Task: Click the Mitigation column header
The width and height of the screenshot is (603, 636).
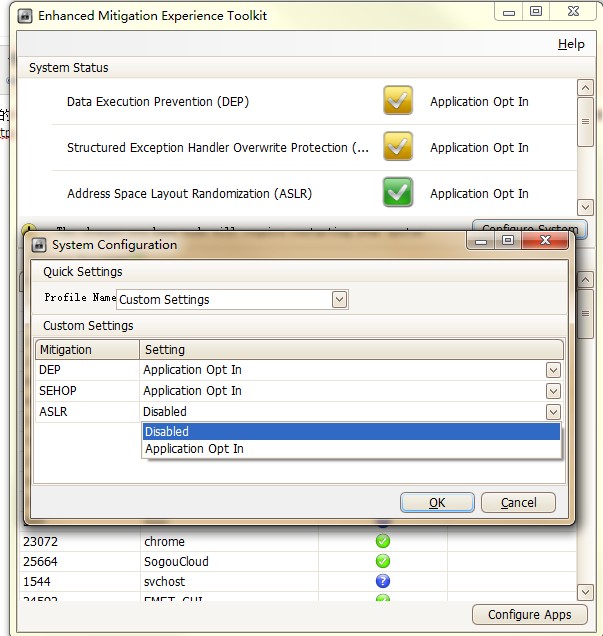Action: [x=87, y=350]
